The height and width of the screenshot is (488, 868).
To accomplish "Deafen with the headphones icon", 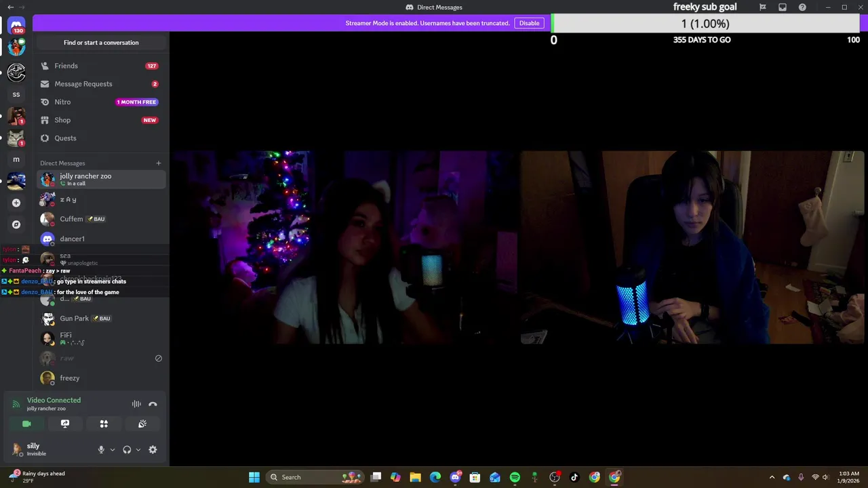I will (127, 449).
